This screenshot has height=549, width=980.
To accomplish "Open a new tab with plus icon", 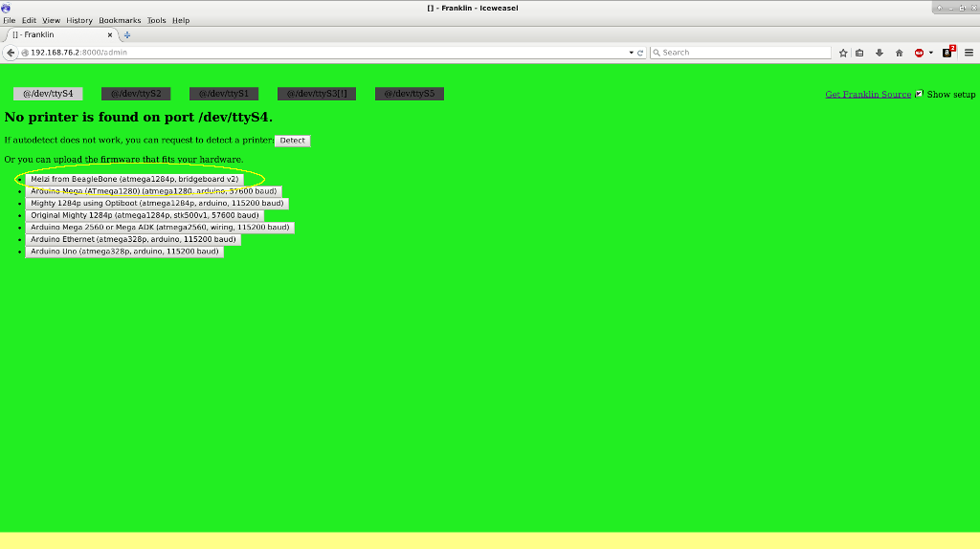I will click(127, 34).
